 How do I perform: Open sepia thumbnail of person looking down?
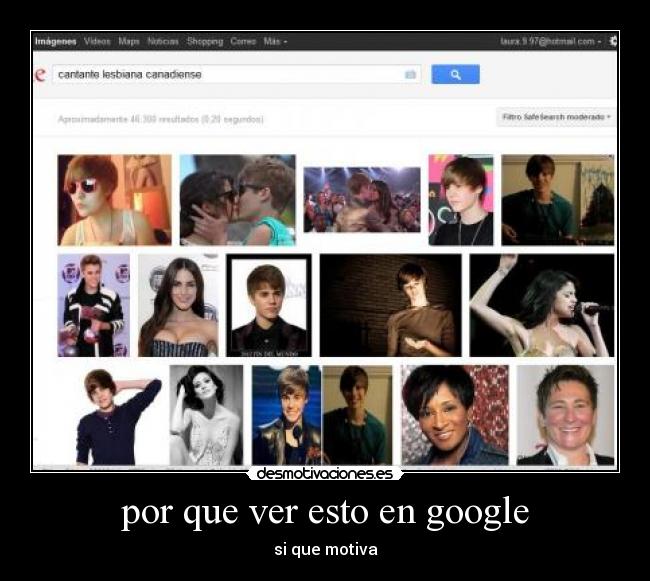click(x=390, y=305)
